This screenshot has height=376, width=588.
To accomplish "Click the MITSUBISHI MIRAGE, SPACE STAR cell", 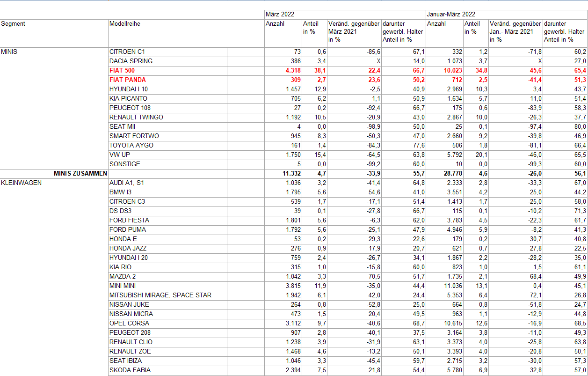I will [x=160, y=295].
